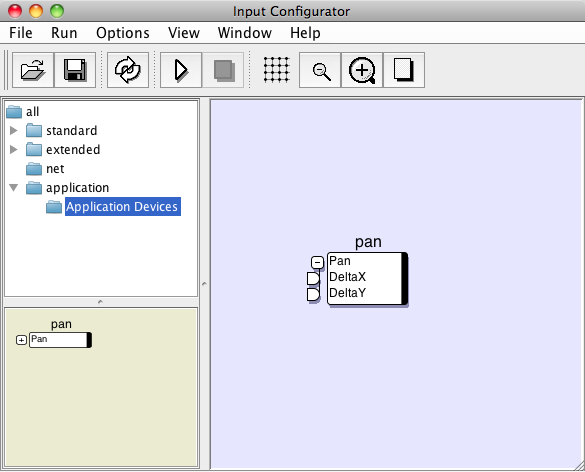The height and width of the screenshot is (472, 585).
Task: Click the refresh arrows toolbar icon
Action: (x=128, y=70)
